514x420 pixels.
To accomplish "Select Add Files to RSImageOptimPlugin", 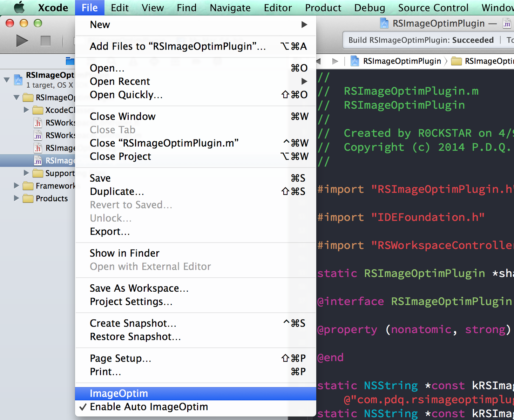I will (196, 46).
